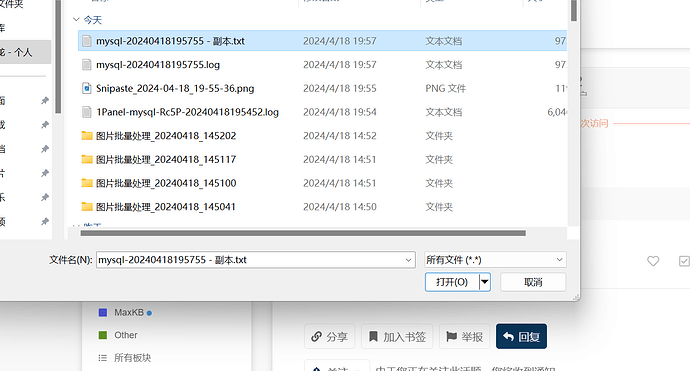Tick the checkbox beside the heart icon
Image resolution: width=690 pixels, height=371 pixels.
pos(684,261)
